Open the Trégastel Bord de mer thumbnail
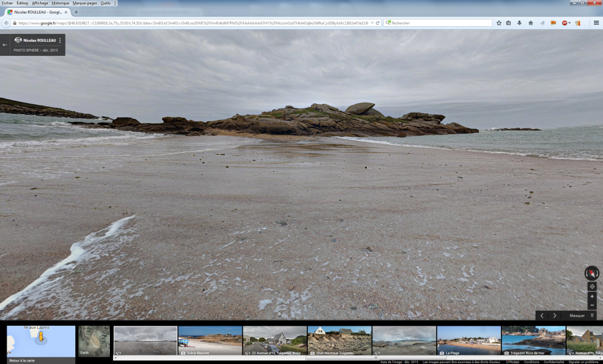Viewport: 603px width, 364px height. point(533,341)
